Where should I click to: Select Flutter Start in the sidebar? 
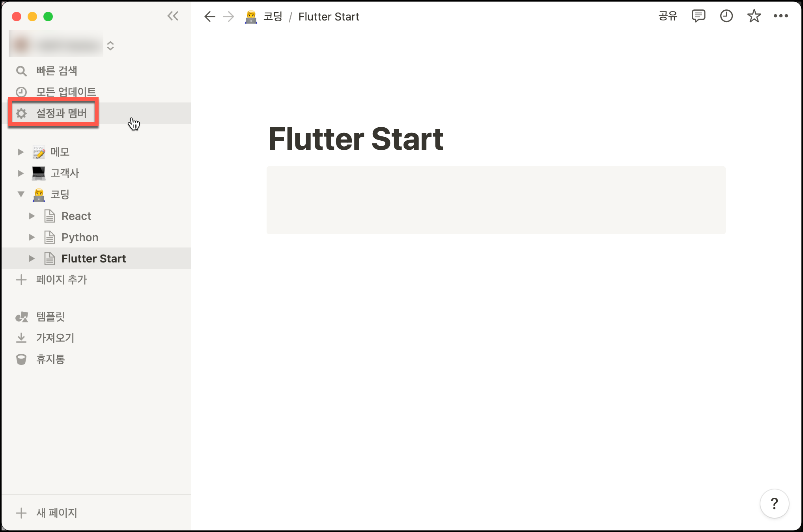coord(96,259)
